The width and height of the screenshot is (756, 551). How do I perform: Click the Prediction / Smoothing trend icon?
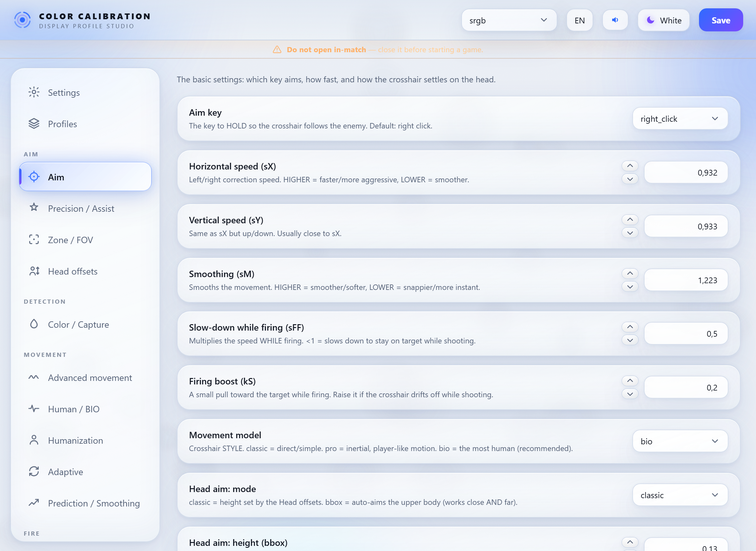coord(34,503)
